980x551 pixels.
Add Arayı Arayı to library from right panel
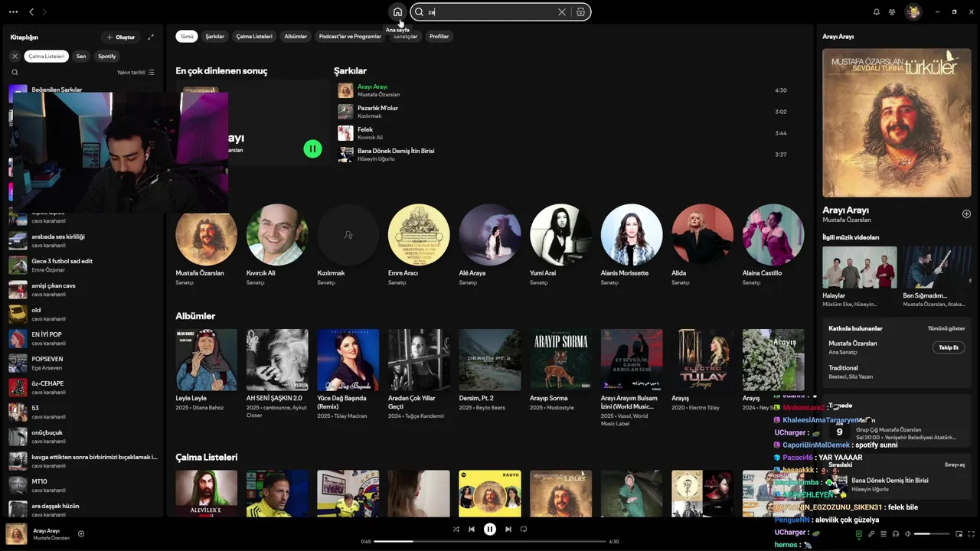(x=966, y=214)
